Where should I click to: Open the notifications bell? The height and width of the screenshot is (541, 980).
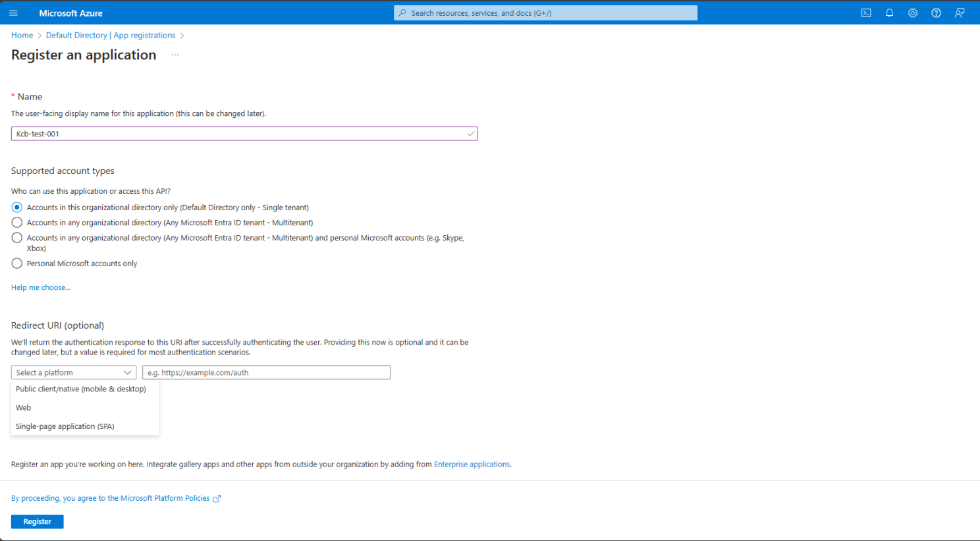(x=889, y=13)
